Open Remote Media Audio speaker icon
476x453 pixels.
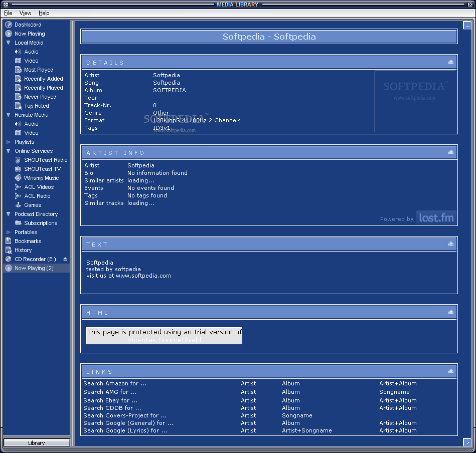coord(18,124)
